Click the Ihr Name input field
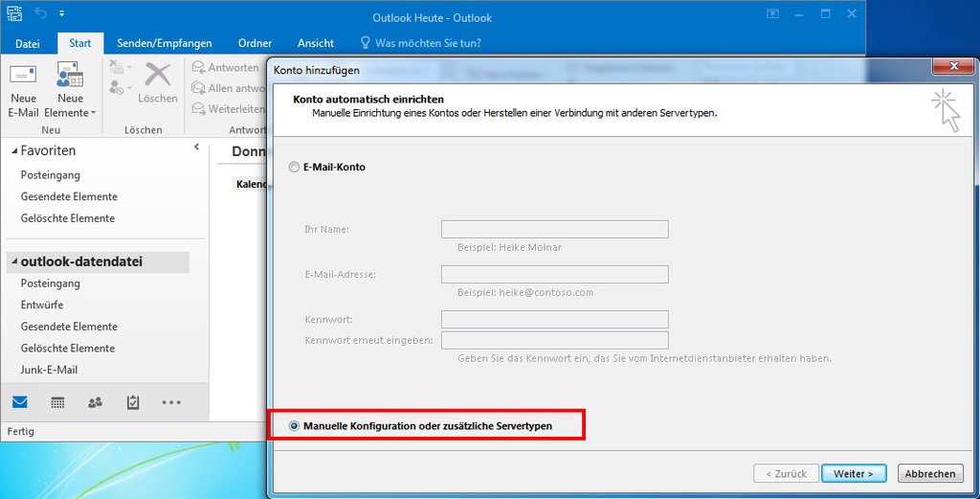Screen dimensions: 980x499 (554, 229)
